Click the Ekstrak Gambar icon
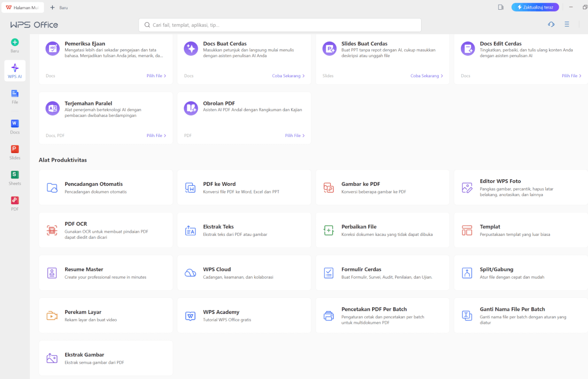The width and height of the screenshot is (588, 379). 52,358
